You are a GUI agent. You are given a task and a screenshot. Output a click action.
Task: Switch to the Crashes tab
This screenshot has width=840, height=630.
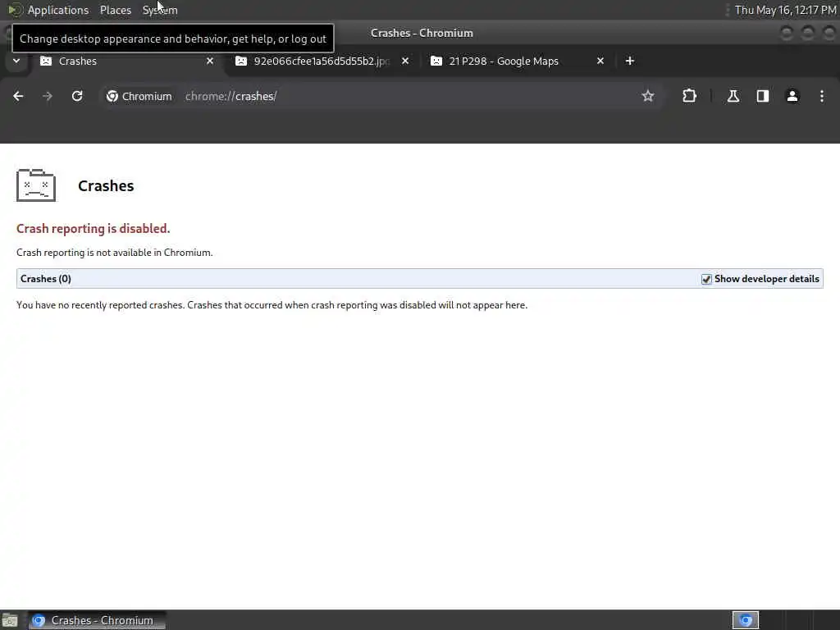point(126,61)
